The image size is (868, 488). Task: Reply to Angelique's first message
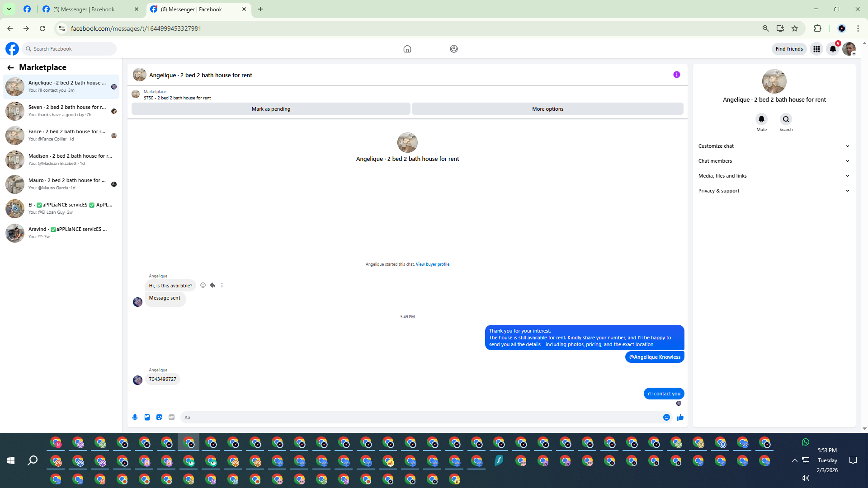[x=212, y=285]
